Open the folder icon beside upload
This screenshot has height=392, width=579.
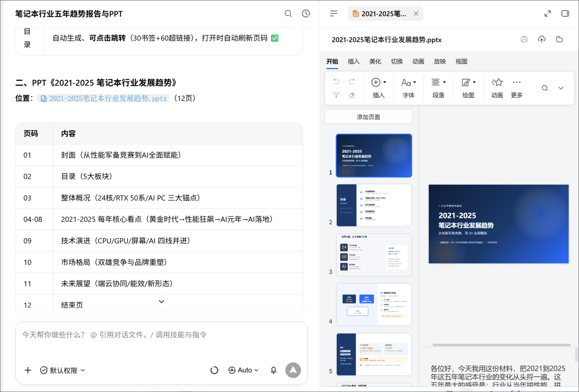click(x=559, y=39)
